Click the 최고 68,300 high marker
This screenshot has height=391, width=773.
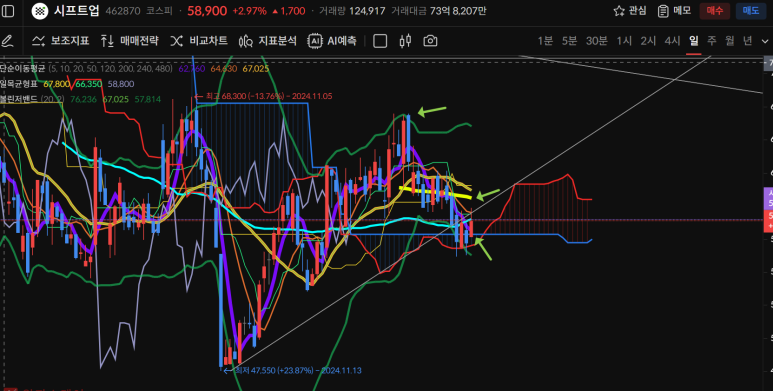(x=263, y=96)
